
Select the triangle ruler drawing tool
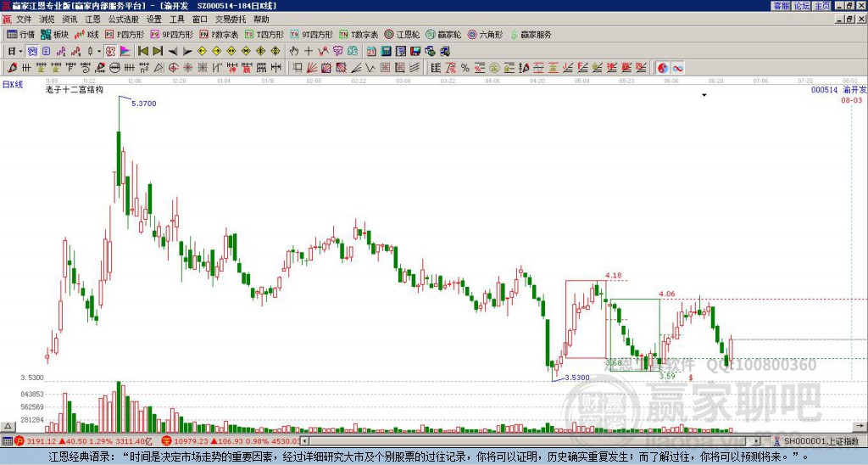(159, 68)
